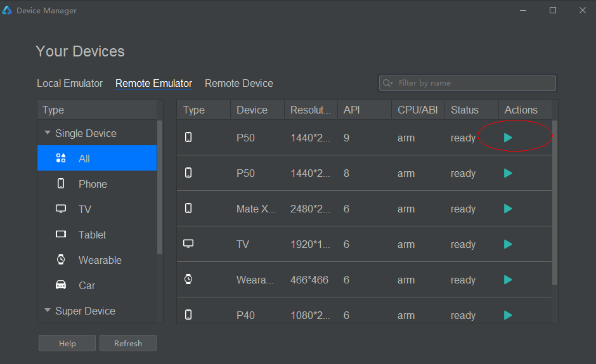596x364 pixels.
Task: Click phone icon in Mate X row
Action: click(x=188, y=208)
